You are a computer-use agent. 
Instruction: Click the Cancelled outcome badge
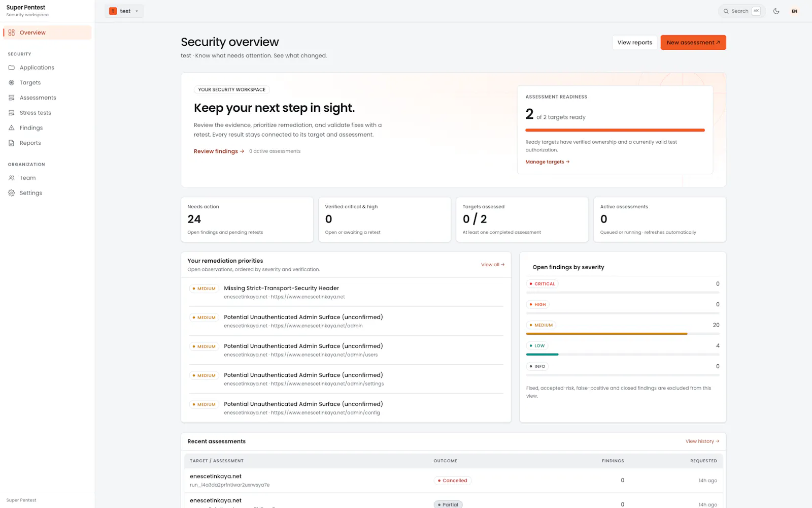point(452,481)
